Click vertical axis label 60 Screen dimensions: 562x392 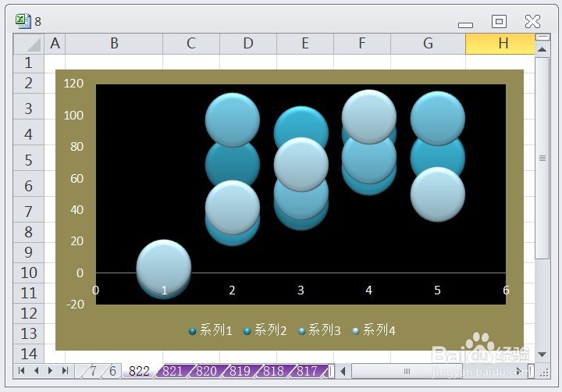coord(76,178)
